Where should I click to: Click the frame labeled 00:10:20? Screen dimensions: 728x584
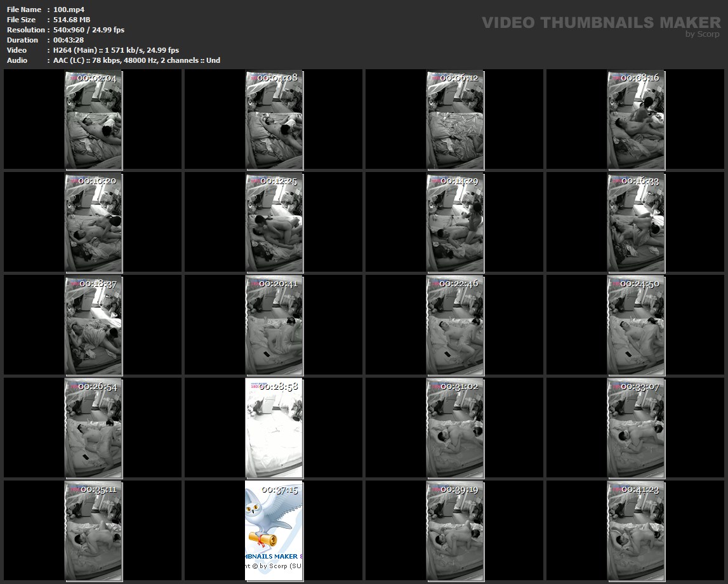(x=93, y=223)
